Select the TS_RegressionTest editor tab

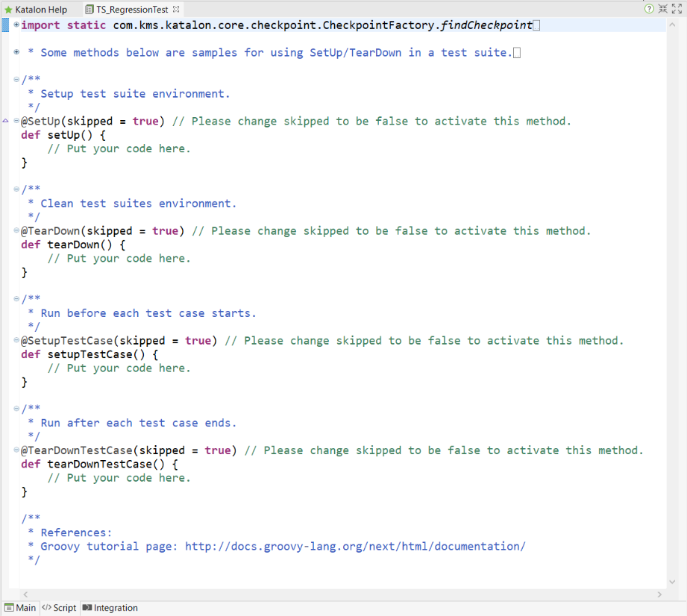pos(131,9)
